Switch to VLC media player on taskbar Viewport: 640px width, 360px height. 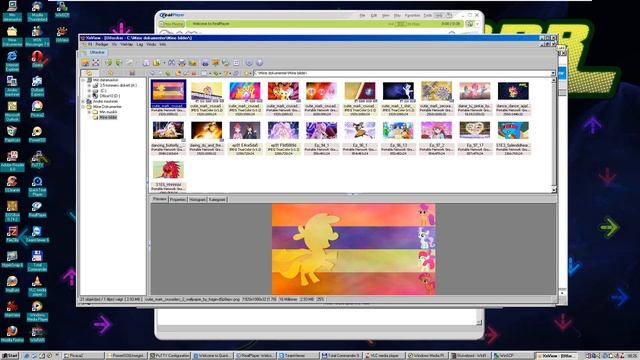pos(383,356)
